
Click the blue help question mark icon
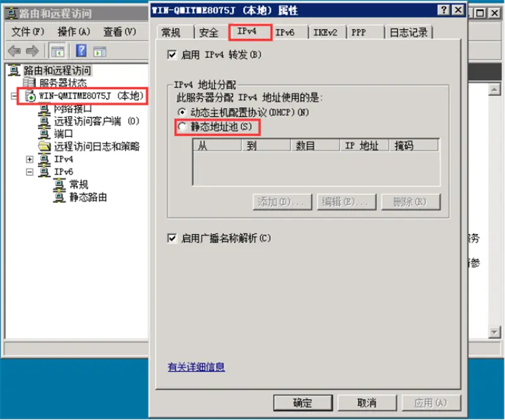[81, 51]
